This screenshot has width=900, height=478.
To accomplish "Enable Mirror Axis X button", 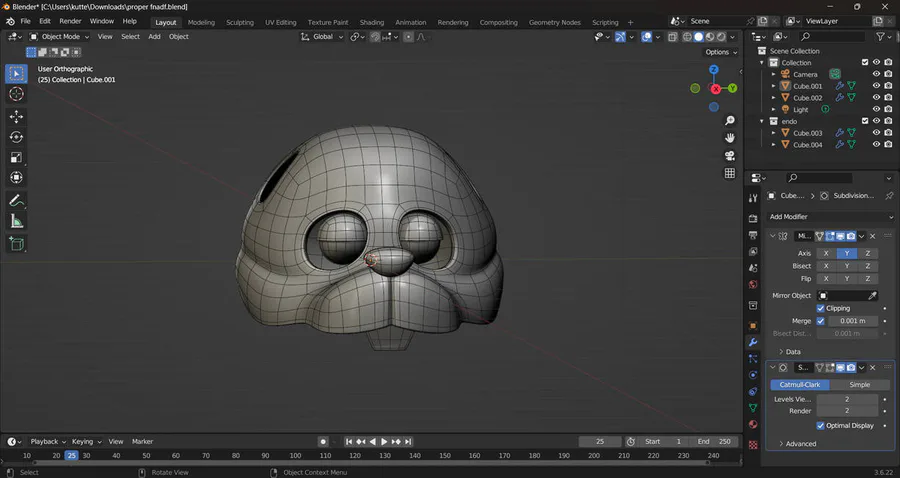I will tap(826, 253).
